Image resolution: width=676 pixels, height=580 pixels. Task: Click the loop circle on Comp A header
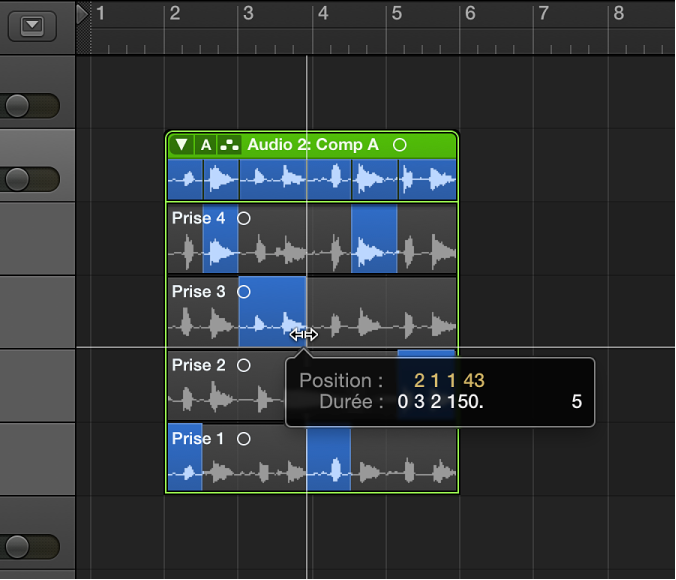pos(400,145)
